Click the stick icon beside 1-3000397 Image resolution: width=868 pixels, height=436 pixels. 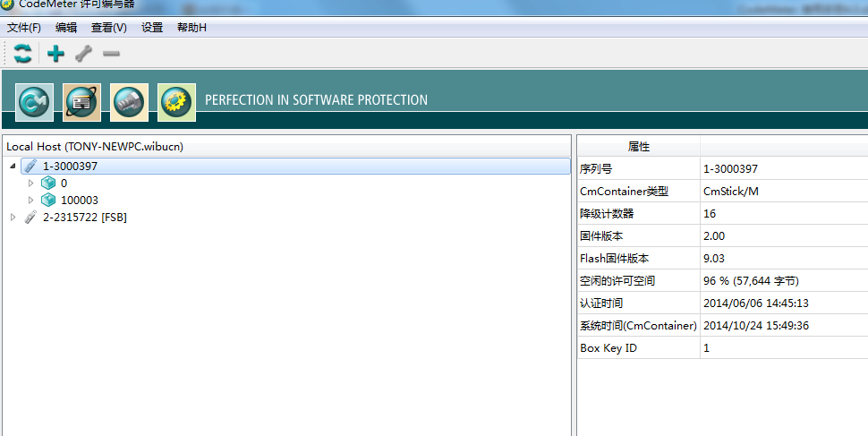coord(31,166)
